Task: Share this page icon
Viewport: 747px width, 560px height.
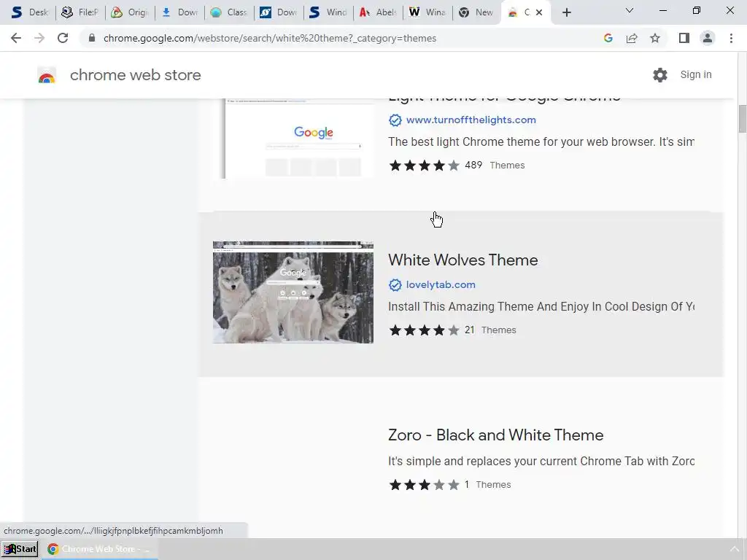Action: (632, 38)
